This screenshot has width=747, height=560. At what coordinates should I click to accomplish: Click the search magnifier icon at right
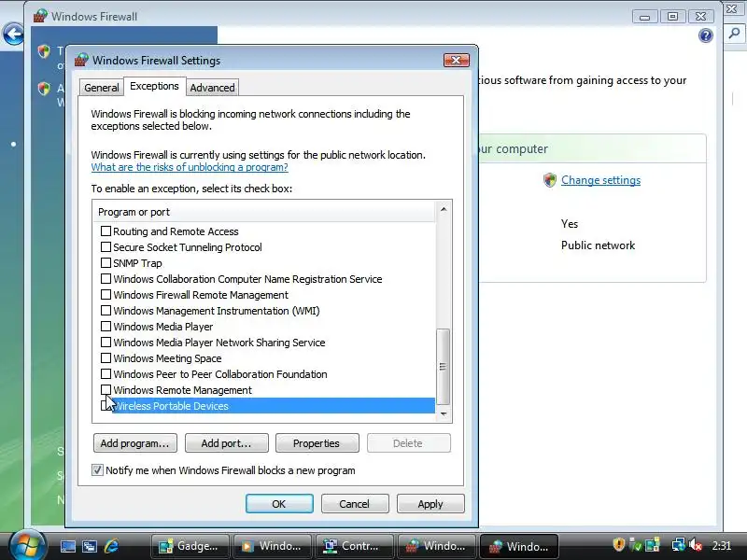(x=734, y=34)
